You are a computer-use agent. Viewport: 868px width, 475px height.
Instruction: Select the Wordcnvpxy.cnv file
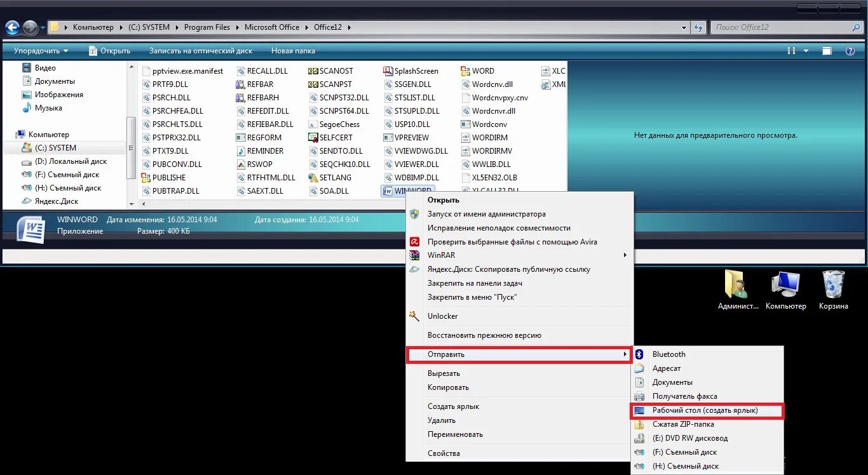[x=494, y=98]
